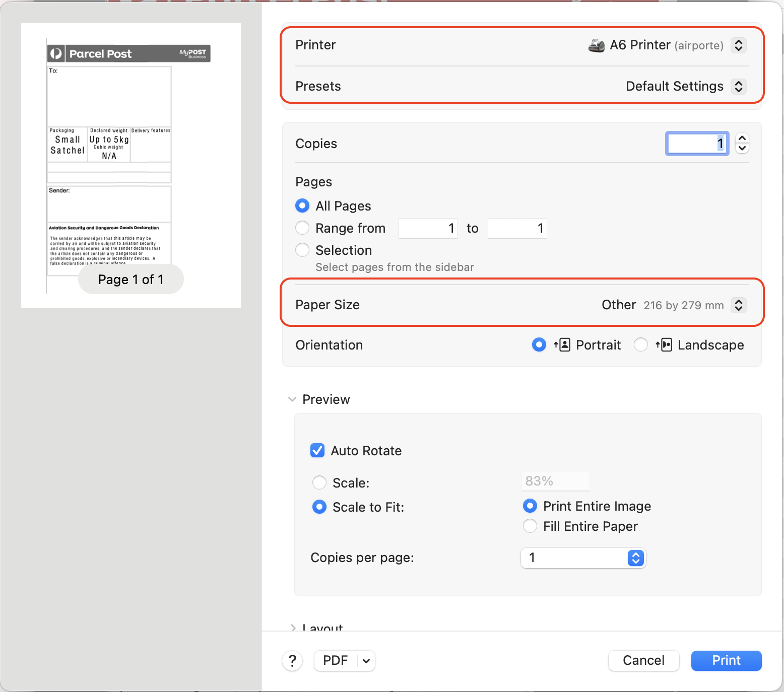Open the Printer selection popup
784x692 pixels.
pyautogui.click(x=738, y=45)
